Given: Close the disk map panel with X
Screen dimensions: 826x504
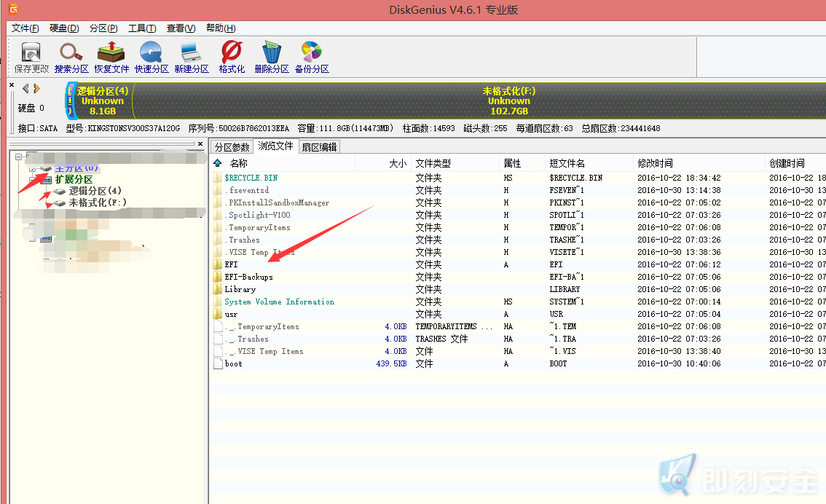Looking at the screenshot, I should coord(12,84).
